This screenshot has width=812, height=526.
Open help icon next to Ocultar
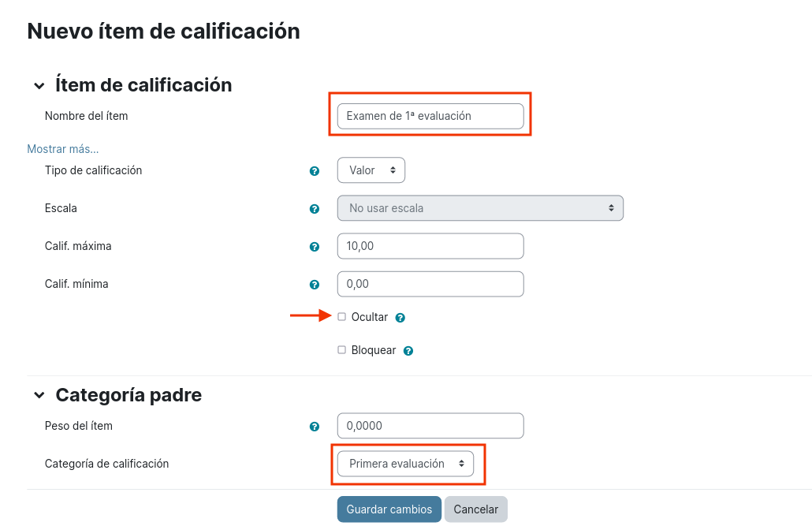(x=400, y=318)
